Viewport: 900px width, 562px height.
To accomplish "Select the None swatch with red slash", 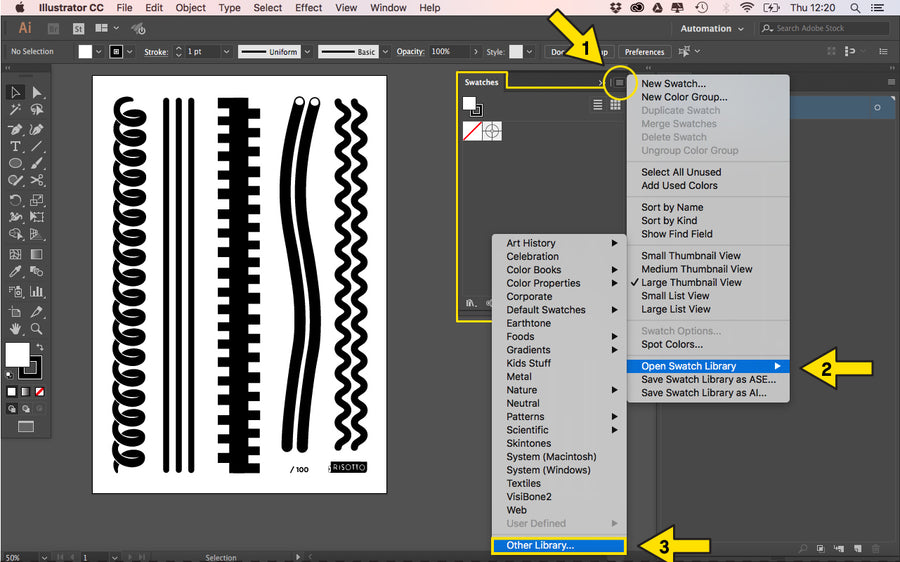I will point(472,131).
